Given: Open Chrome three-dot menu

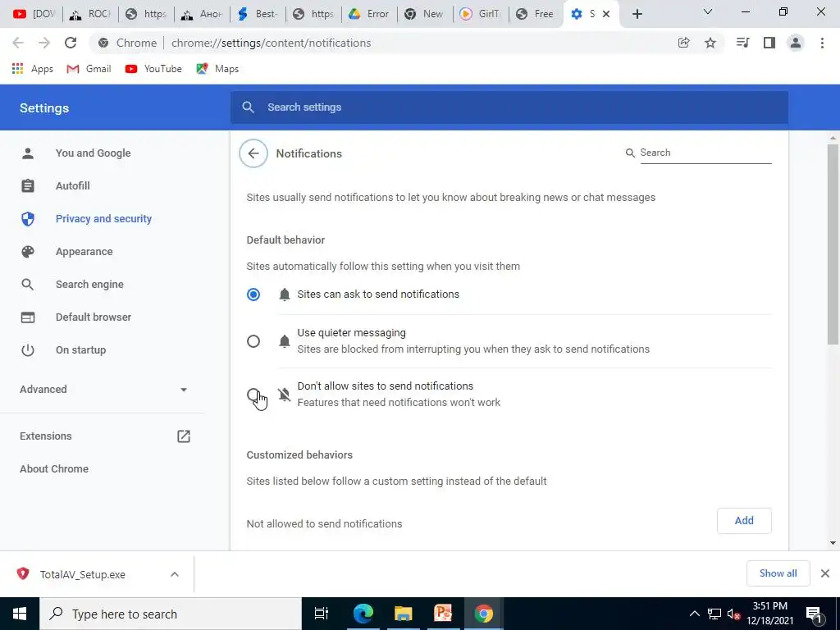Looking at the screenshot, I should (822, 43).
